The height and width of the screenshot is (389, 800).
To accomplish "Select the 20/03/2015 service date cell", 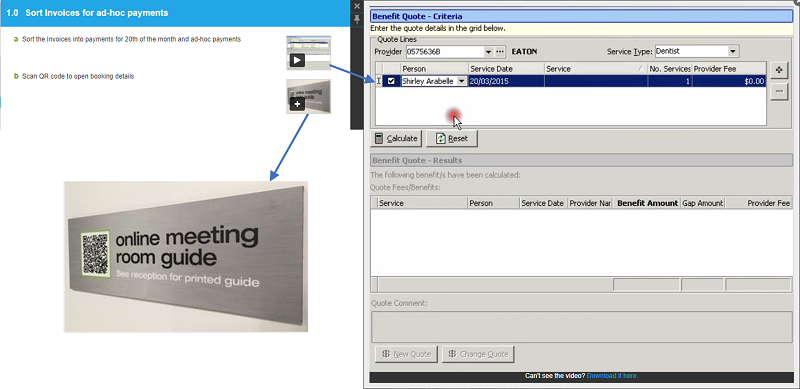I will tap(507, 81).
